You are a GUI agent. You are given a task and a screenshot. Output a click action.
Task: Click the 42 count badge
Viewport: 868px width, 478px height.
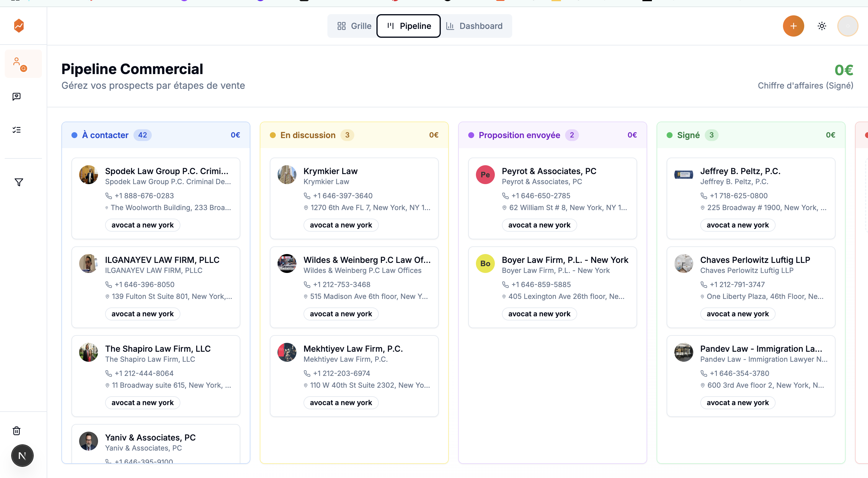(143, 135)
